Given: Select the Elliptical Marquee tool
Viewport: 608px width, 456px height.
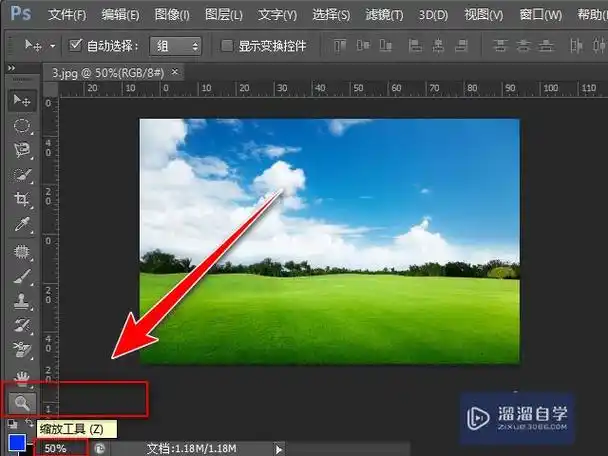Looking at the screenshot, I should click(21, 126).
